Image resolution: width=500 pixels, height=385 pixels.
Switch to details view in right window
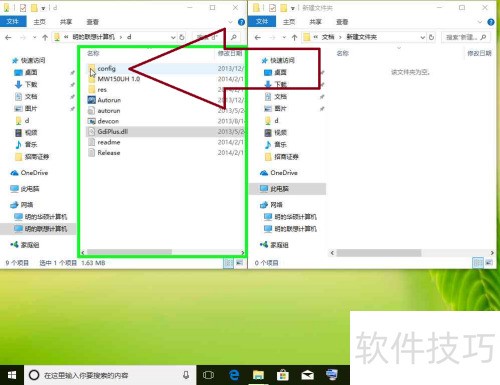tap(478, 263)
